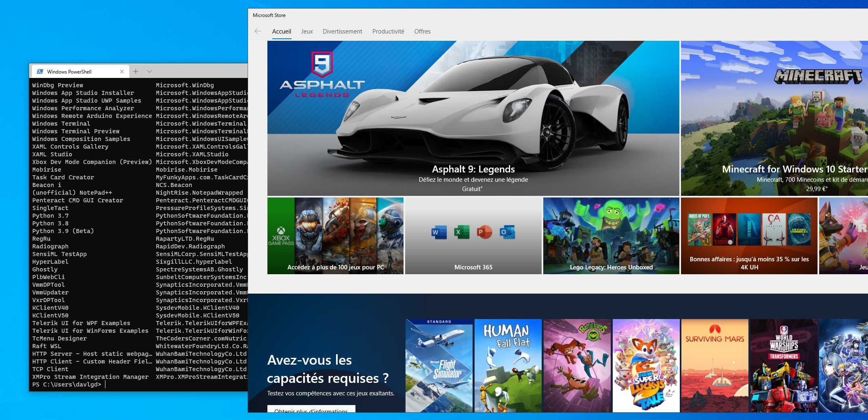This screenshot has height=420, width=868.
Task: Click 'Microsoft.WinDbg' package name in PowerShell
Action: click(185, 85)
